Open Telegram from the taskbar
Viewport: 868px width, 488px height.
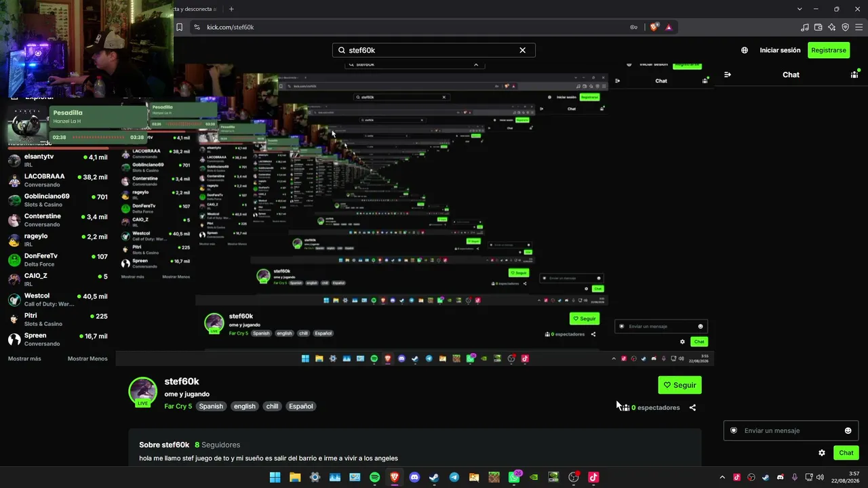click(x=454, y=477)
